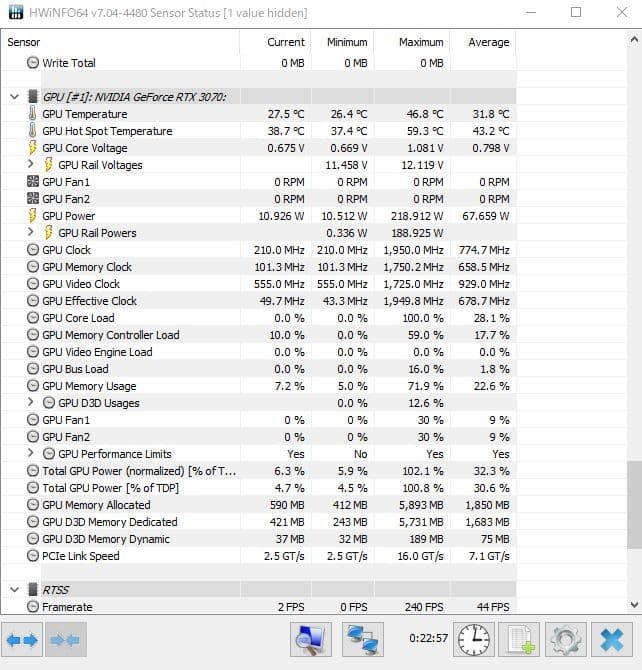The width and height of the screenshot is (642, 670).
Task: Click the GPU Rail Powers lightning icon
Action: point(49,233)
